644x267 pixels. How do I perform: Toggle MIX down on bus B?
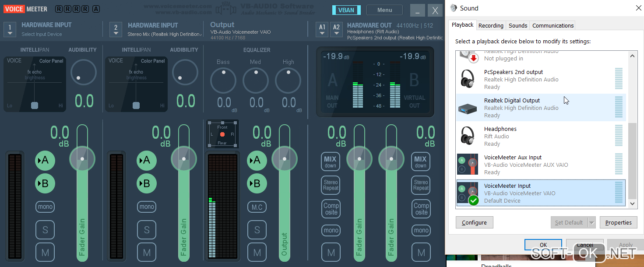click(421, 162)
